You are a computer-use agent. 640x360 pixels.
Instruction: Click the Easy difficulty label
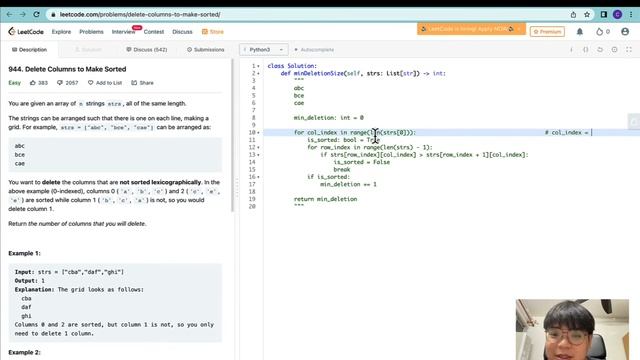click(15, 83)
